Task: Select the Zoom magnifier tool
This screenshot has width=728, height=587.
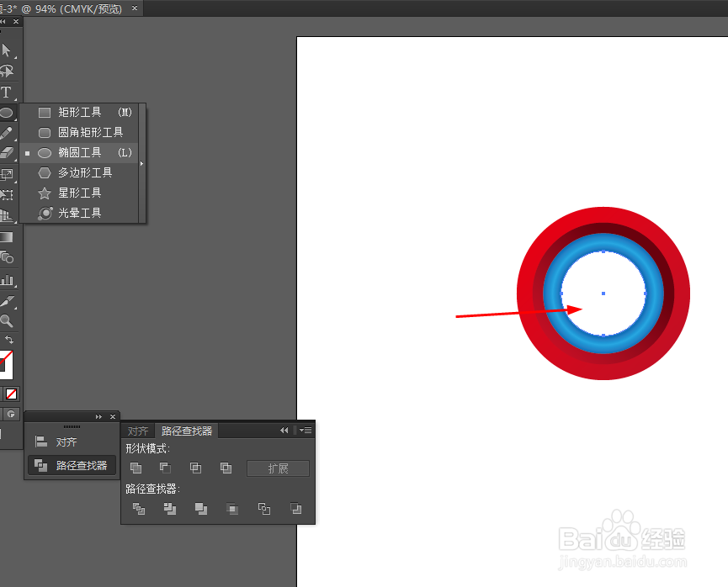Action: point(6,320)
